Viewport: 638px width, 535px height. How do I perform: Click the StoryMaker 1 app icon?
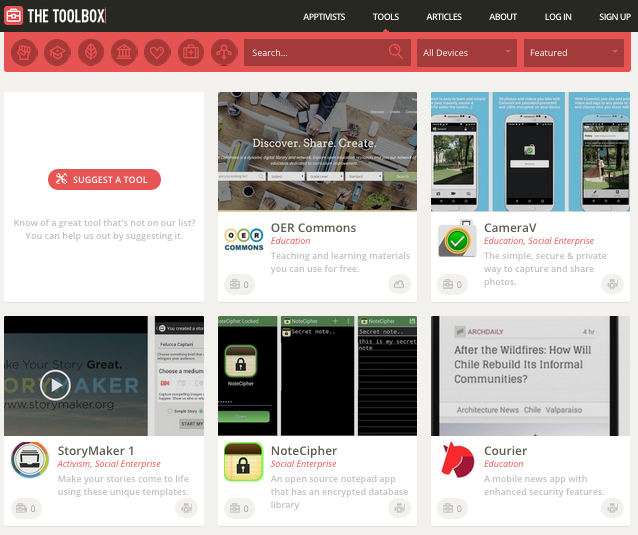point(30,460)
